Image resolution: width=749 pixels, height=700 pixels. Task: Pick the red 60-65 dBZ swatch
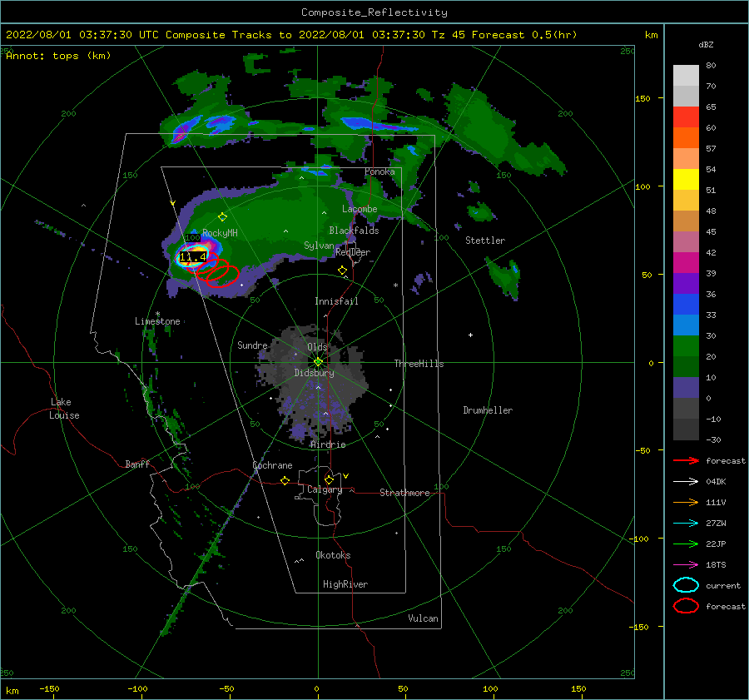(x=686, y=117)
